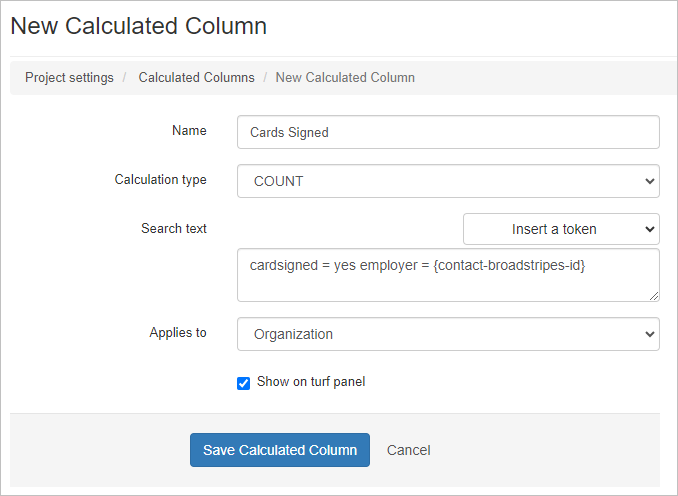Go to Project settings breadcrumb
Image resolution: width=678 pixels, height=496 pixels.
(69, 78)
